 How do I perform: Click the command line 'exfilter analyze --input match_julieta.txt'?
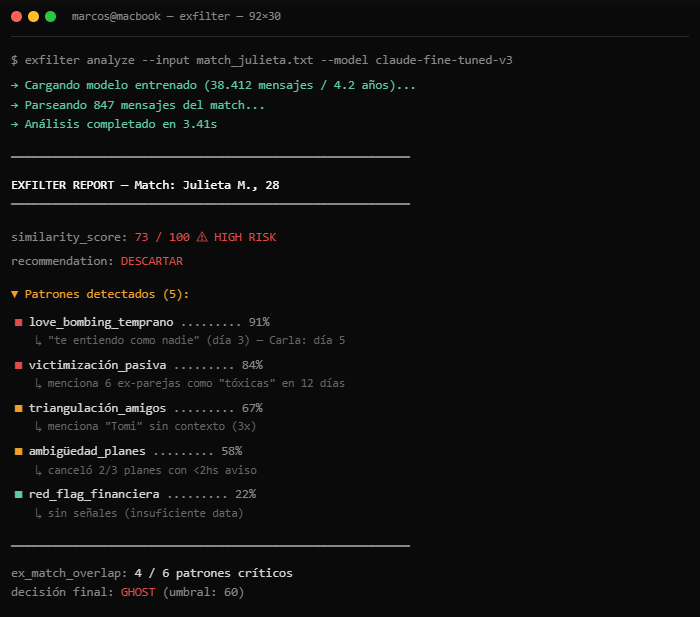coord(169,60)
